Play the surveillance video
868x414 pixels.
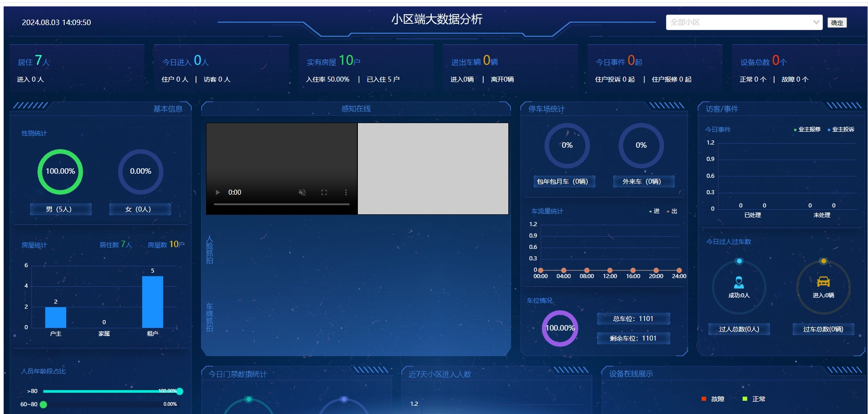(217, 192)
